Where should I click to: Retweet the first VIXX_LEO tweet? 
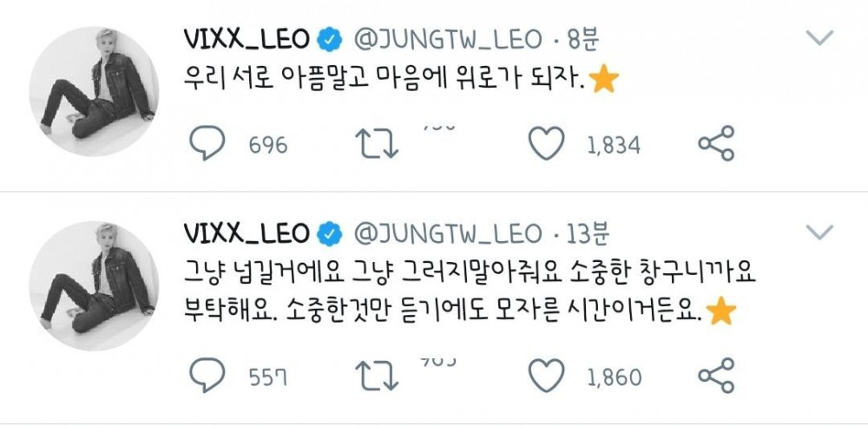(x=377, y=144)
